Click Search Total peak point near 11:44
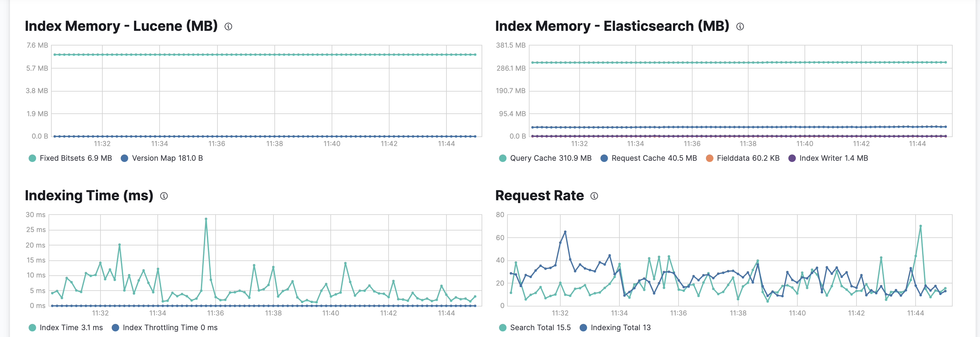 pyautogui.click(x=920, y=226)
